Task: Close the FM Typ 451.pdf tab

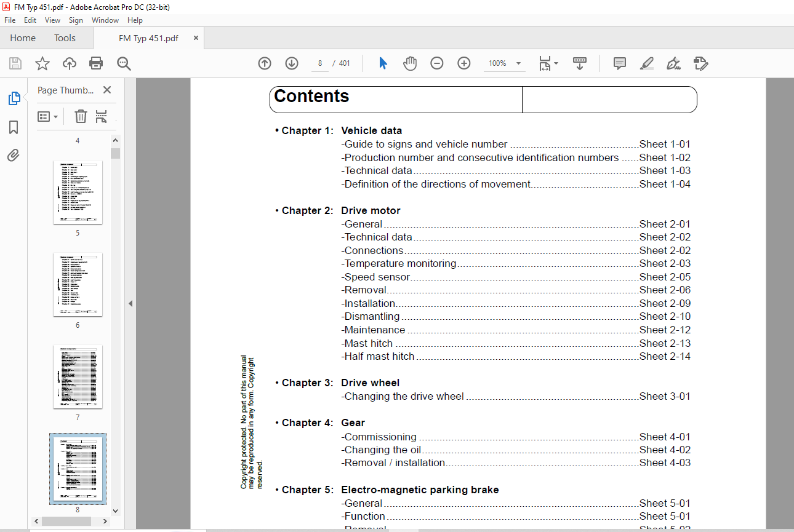Action: tap(196, 38)
